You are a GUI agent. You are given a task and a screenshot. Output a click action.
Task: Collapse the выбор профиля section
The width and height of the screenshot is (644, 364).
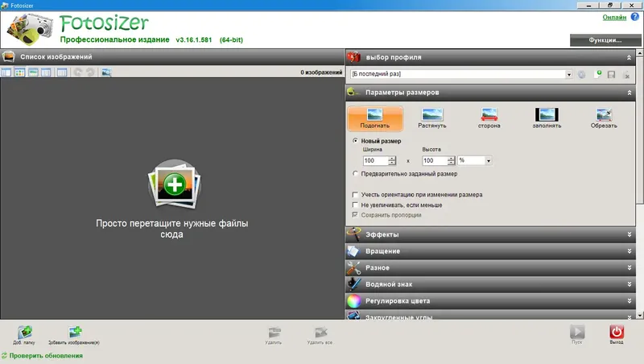click(x=629, y=57)
